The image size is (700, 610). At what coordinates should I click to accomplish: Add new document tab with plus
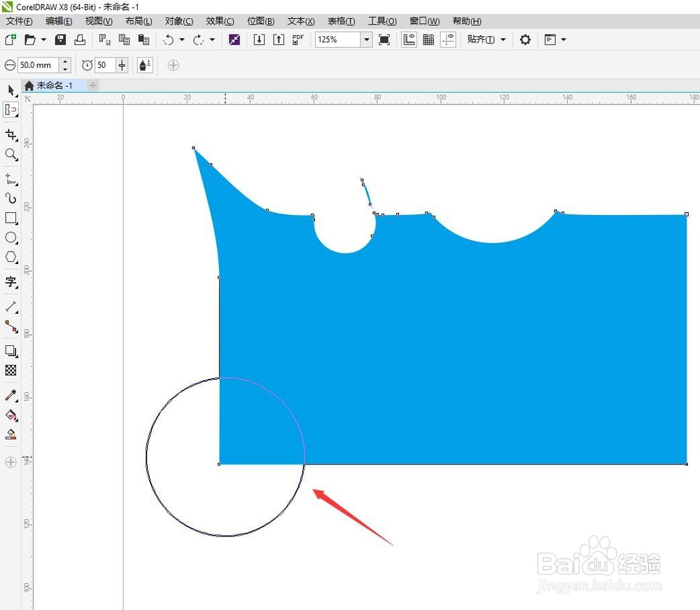click(93, 85)
